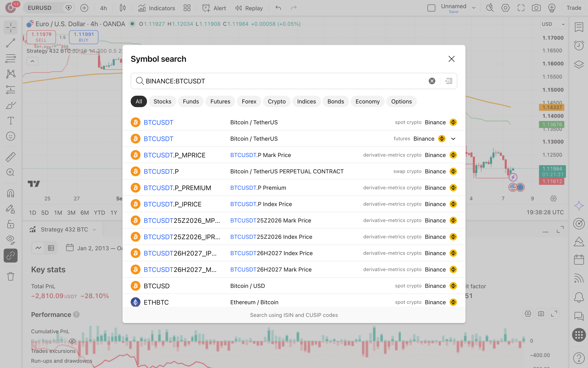Select the Forex filter tab

pyautogui.click(x=249, y=101)
